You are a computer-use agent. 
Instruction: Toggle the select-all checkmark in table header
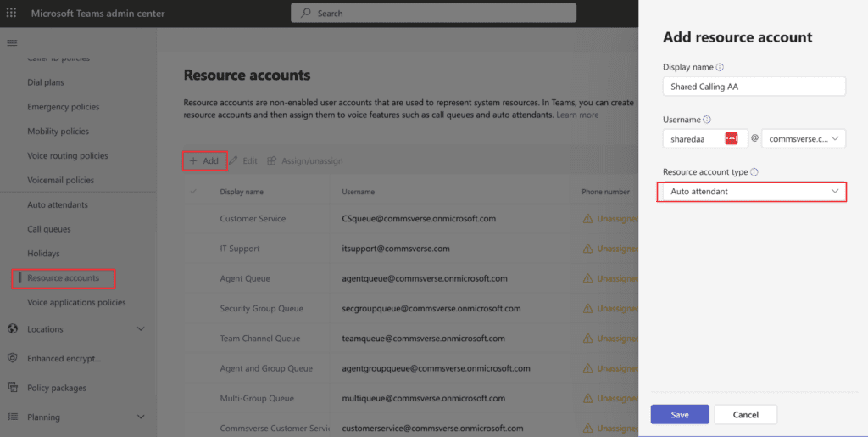pyautogui.click(x=193, y=192)
